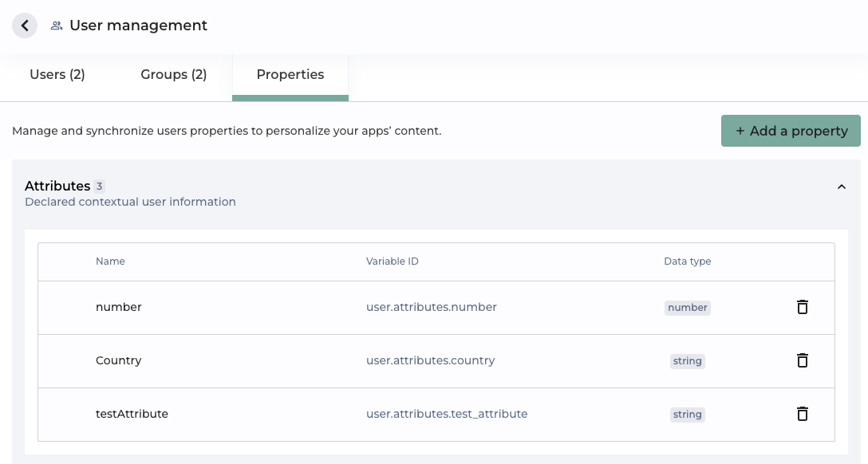Switch to the Users tab
The width and height of the screenshot is (868, 464).
tap(57, 75)
